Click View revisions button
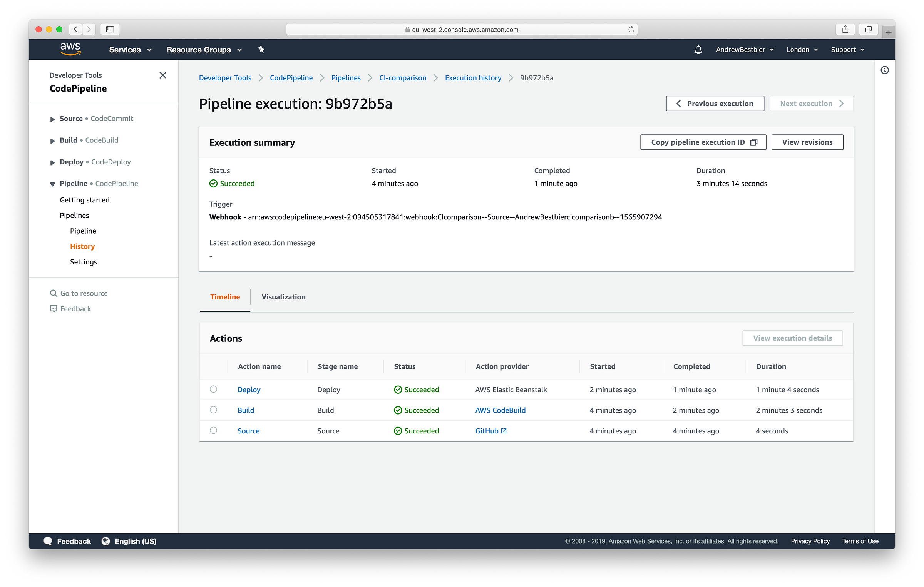Viewport: 924px width, 587px height. pos(807,142)
